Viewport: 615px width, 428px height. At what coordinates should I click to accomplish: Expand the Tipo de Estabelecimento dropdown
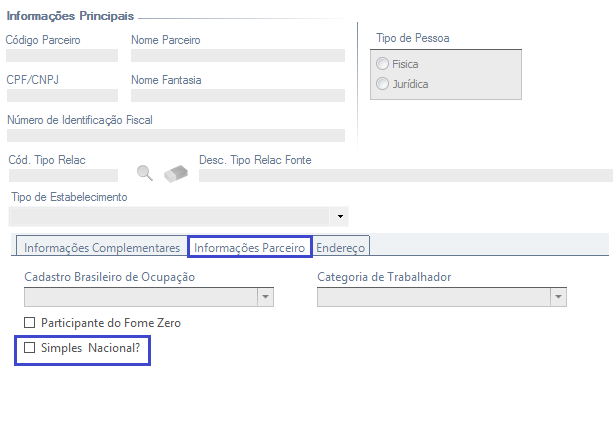coord(341,216)
